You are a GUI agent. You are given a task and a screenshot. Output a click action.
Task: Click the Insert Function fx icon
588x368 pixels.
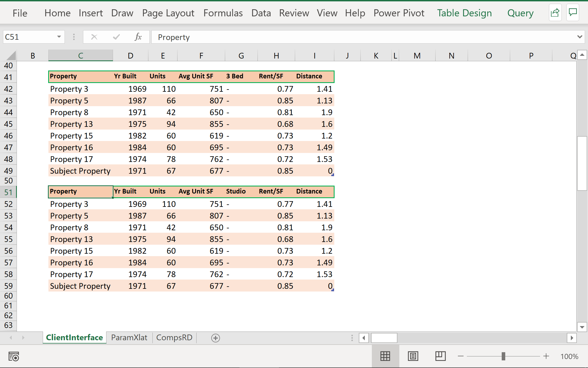pyautogui.click(x=138, y=37)
